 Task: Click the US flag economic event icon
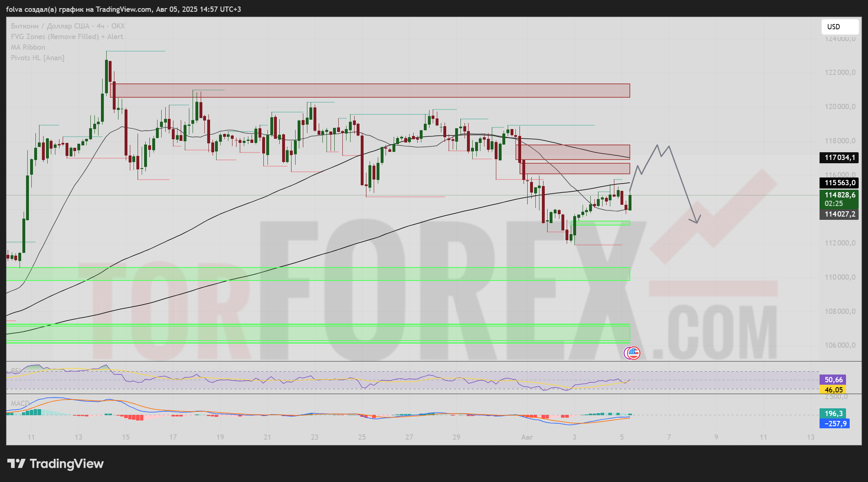click(633, 353)
